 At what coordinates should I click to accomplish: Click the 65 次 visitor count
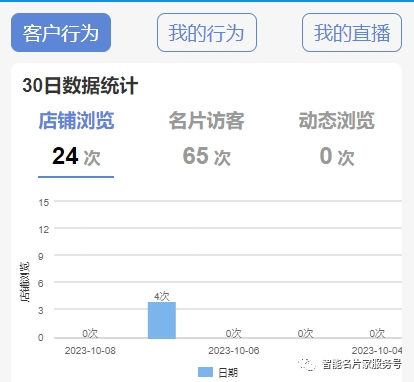click(206, 156)
